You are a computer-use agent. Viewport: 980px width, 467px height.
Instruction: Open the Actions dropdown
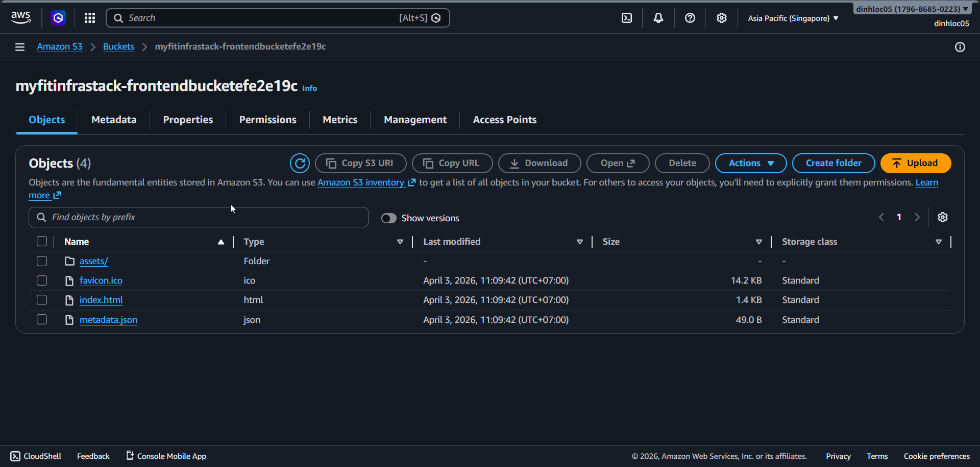pyautogui.click(x=750, y=163)
